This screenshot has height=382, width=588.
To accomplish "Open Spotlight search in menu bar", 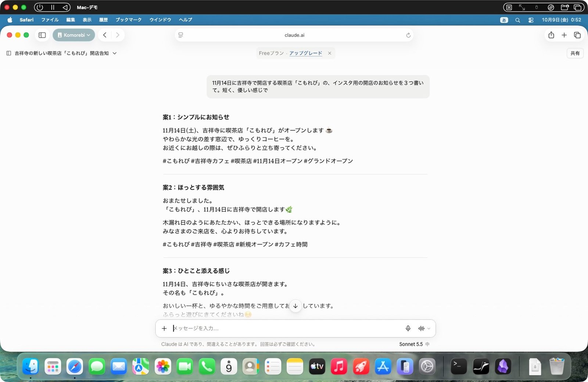I will coord(517,20).
